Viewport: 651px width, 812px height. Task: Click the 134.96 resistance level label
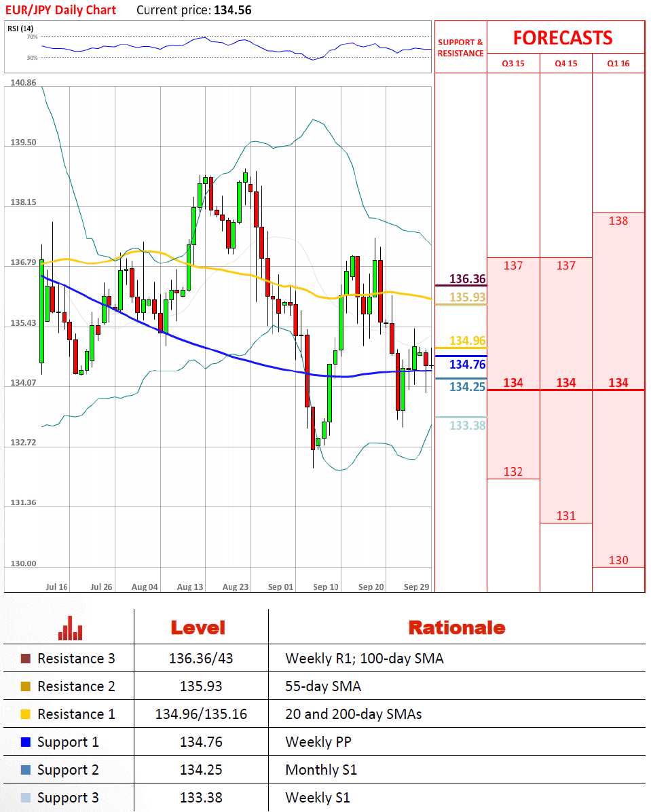(x=467, y=341)
